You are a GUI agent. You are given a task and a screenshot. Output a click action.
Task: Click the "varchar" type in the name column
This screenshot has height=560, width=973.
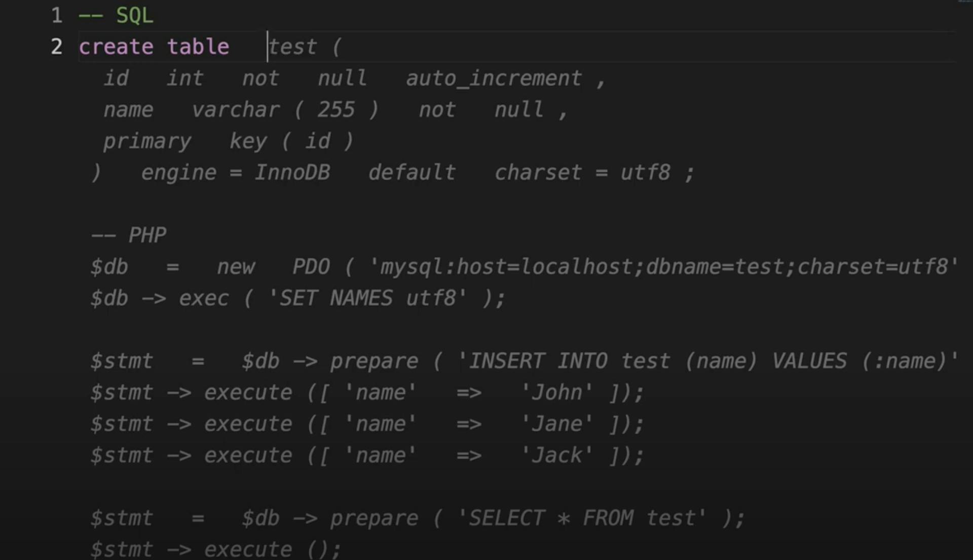(x=236, y=110)
